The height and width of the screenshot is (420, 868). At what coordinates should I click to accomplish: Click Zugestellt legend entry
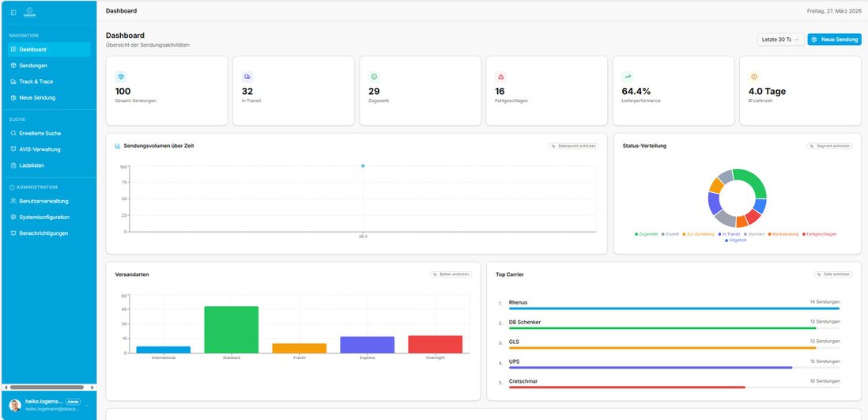(647, 234)
